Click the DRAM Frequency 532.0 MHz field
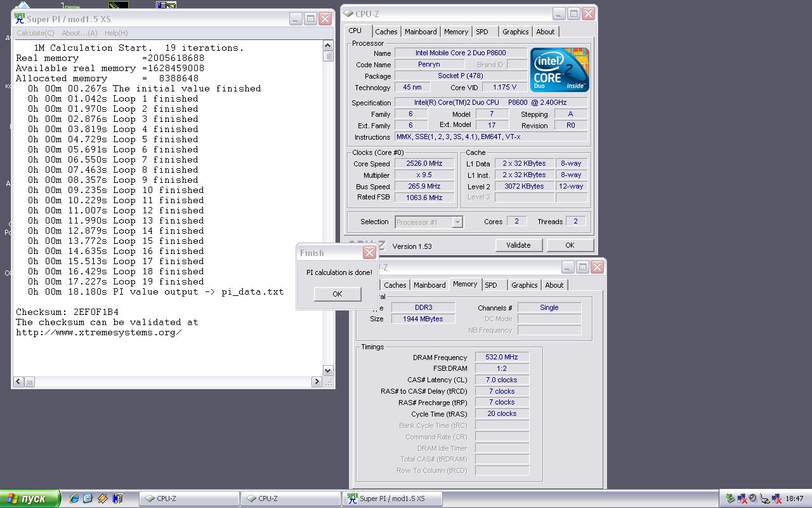The width and height of the screenshot is (812, 508). tap(502, 357)
